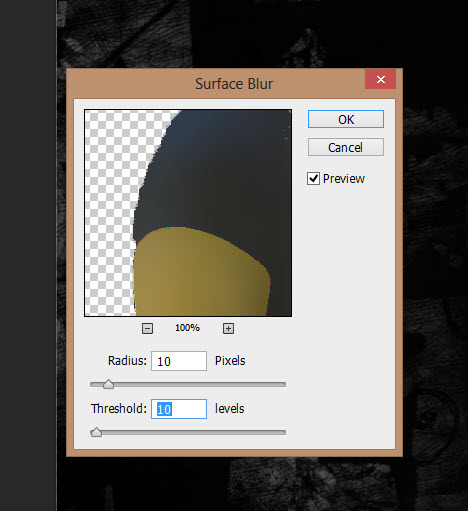Click the 100% zoom level readout

(187, 328)
